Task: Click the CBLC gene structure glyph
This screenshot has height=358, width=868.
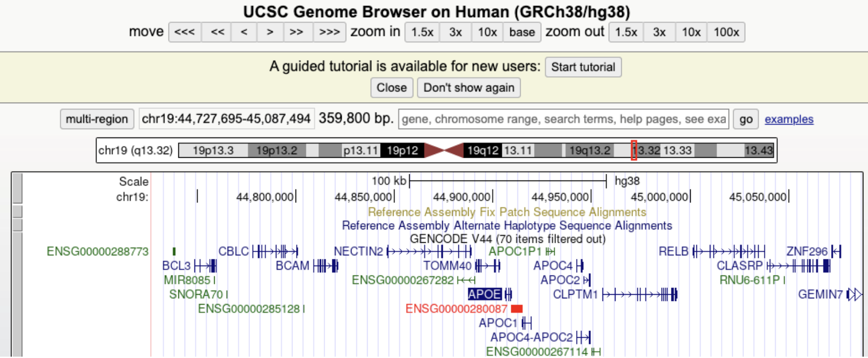Action: click(275, 252)
